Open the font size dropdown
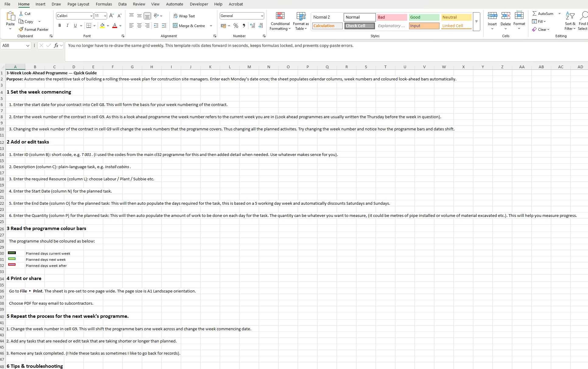The image size is (588, 369). pyautogui.click(x=105, y=16)
